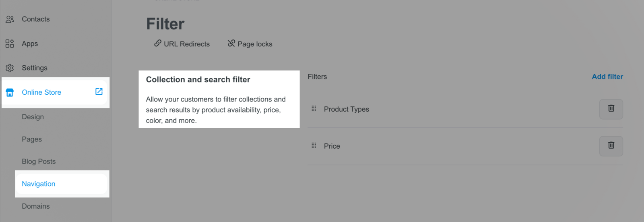644x222 pixels.
Task: Click drag handle beside Price
Action: (314, 145)
